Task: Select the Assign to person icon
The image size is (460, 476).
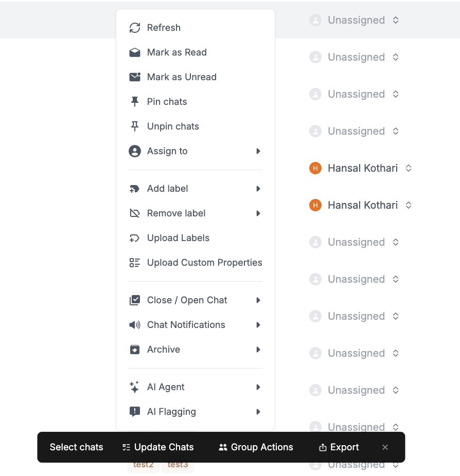Action: pyautogui.click(x=134, y=151)
